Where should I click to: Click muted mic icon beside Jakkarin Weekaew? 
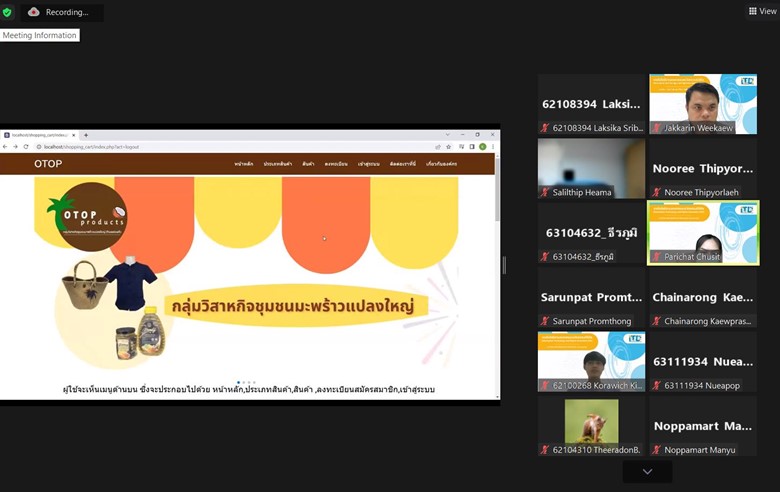(x=657, y=128)
